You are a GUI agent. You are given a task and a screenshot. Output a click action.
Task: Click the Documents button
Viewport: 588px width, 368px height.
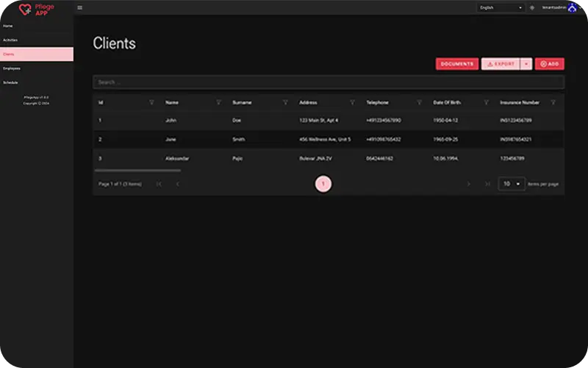[x=456, y=64]
